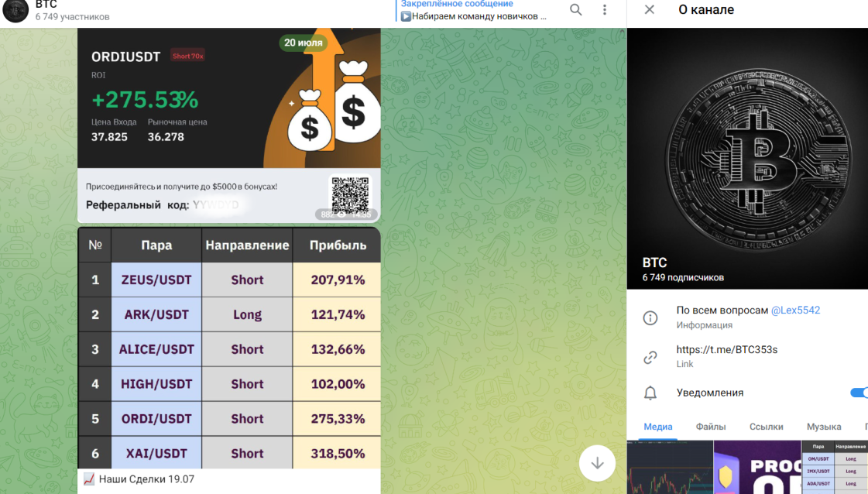Screen dimensions: 868x494
Task: Close the channel info panel
Action: tap(650, 10)
